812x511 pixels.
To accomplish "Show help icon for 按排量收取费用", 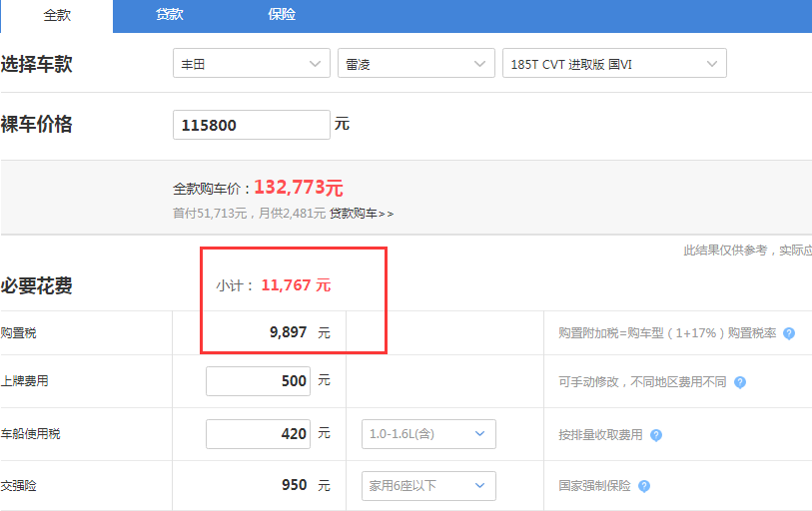I will coord(656,435).
